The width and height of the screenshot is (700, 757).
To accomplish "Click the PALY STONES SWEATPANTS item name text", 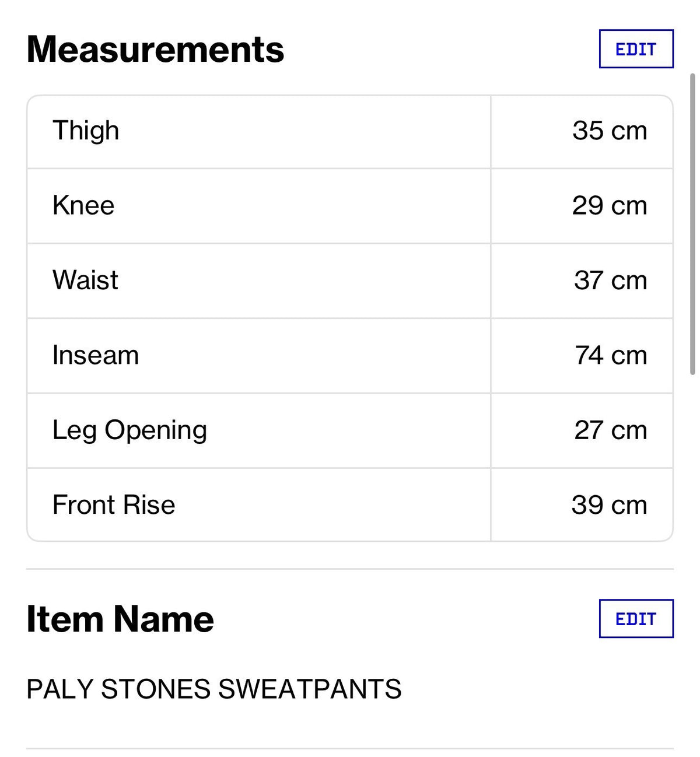I will point(214,689).
